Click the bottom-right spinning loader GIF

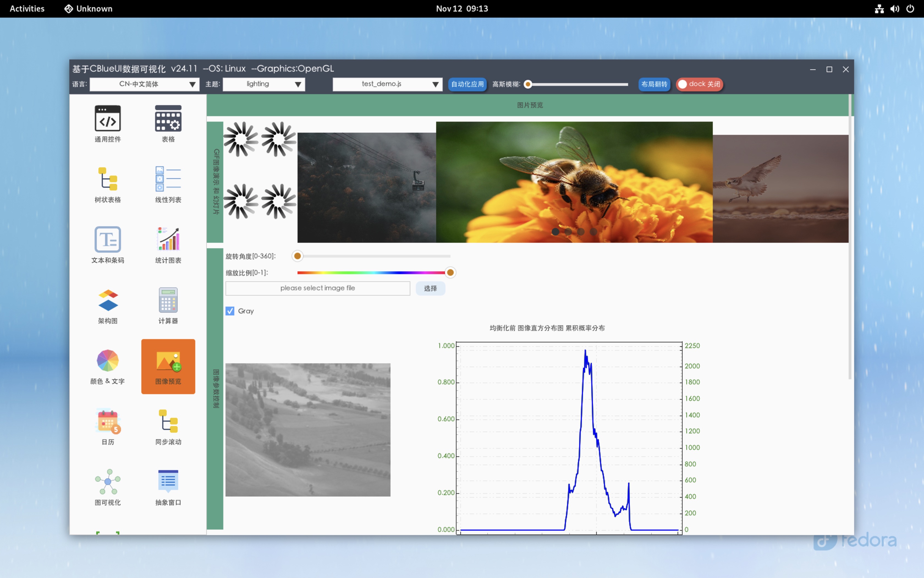pos(279,201)
